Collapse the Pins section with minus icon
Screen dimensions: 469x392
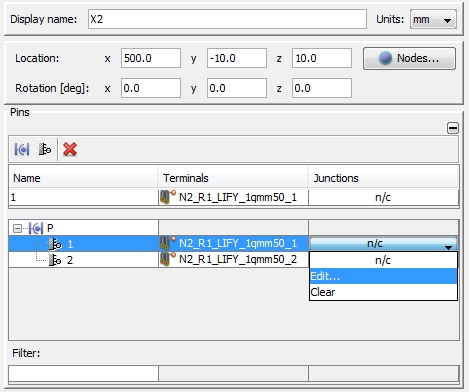coord(453,128)
